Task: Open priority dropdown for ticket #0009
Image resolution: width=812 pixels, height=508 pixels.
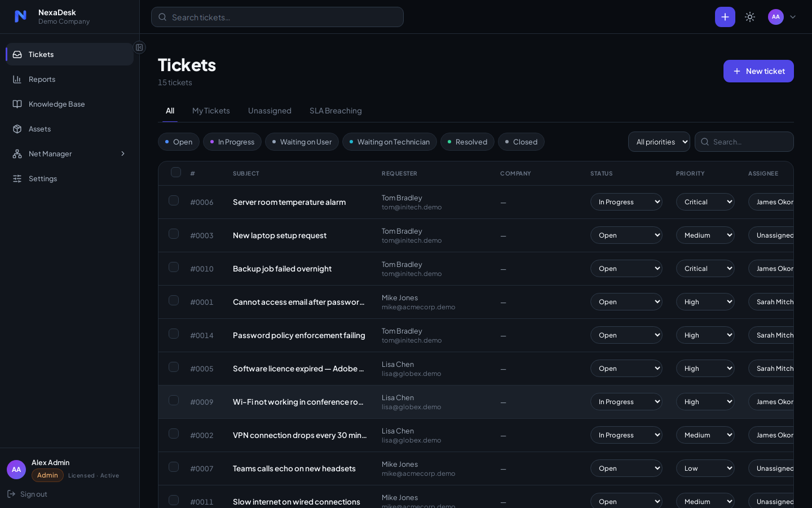Action: click(x=705, y=402)
